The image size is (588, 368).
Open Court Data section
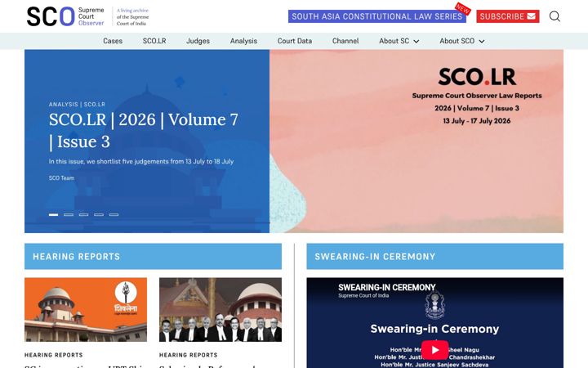(x=294, y=41)
